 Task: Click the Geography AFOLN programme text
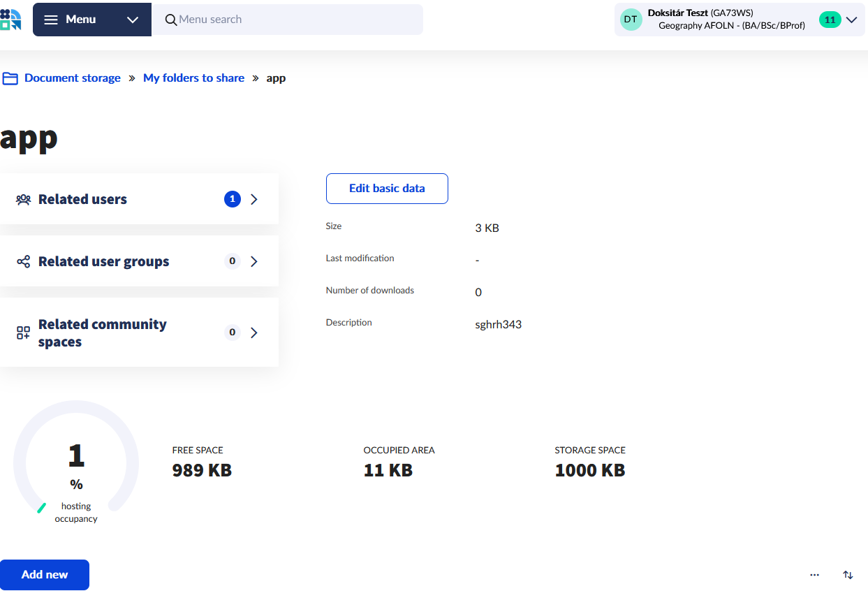coord(732,26)
